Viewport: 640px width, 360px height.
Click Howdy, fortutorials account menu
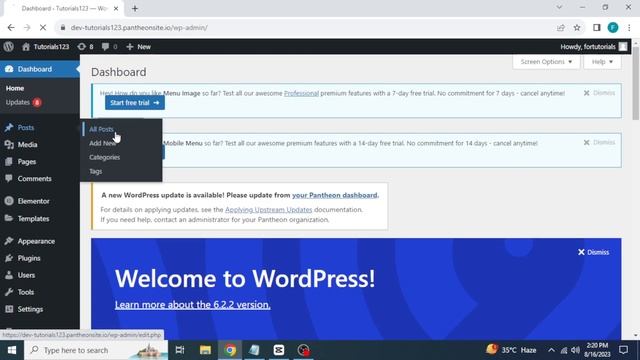point(593,47)
